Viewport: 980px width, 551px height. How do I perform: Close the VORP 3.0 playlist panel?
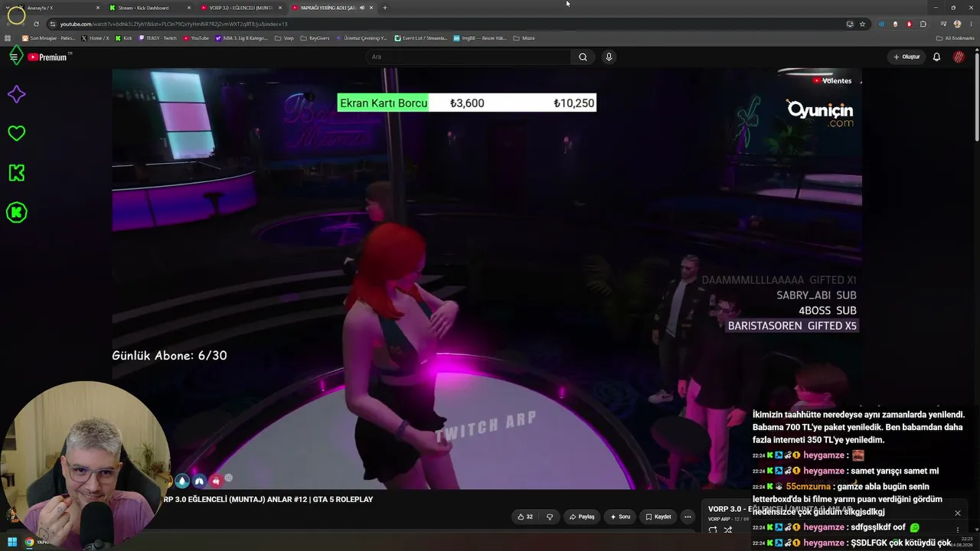tap(957, 513)
